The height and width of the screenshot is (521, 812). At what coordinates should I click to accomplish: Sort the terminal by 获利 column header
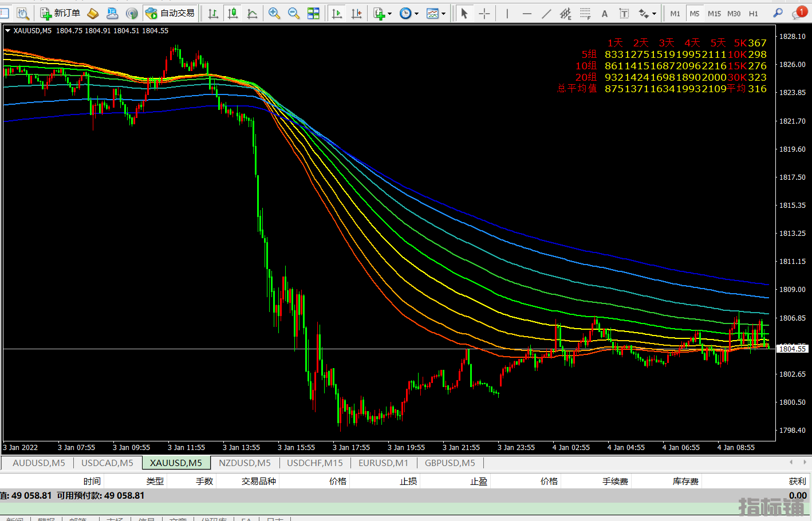797,481
